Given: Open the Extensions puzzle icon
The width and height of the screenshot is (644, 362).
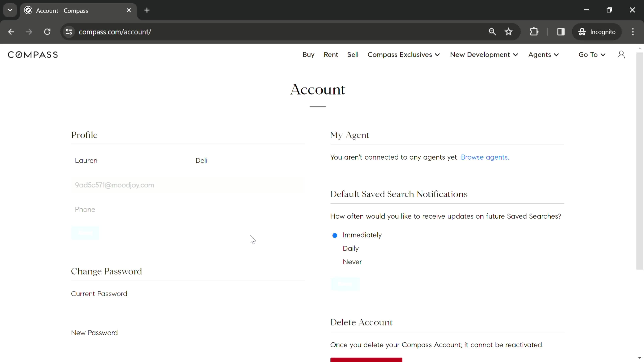Looking at the screenshot, I should coord(534,32).
